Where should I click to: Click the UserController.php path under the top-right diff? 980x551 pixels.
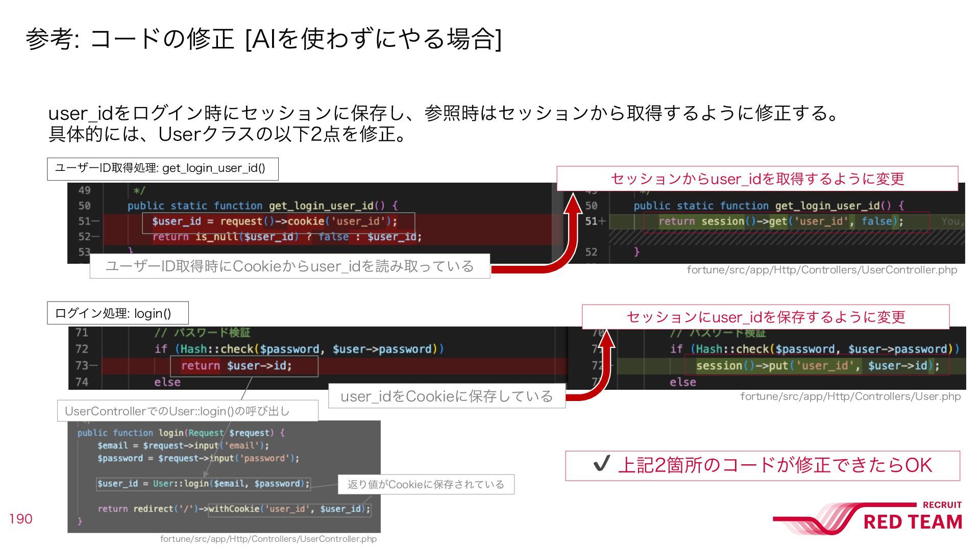[822, 270]
